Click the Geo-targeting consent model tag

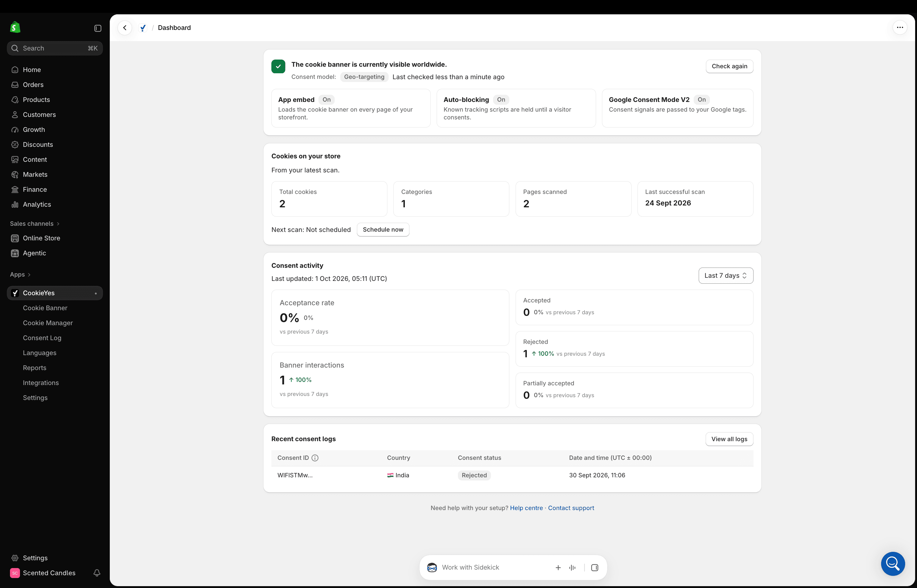[364, 77]
